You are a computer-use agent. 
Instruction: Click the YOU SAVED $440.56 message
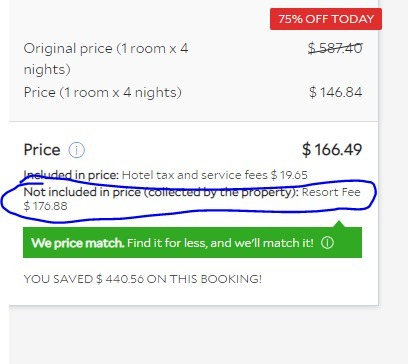pyautogui.click(x=143, y=279)
